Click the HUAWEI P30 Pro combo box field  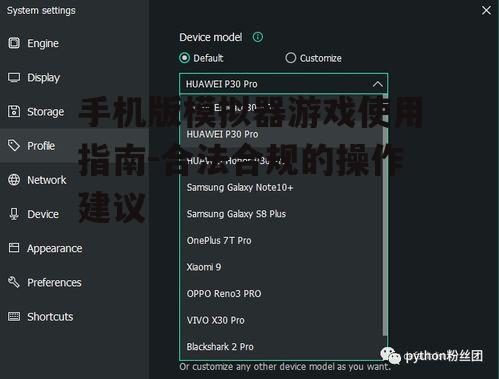pyautogui.click(x=283, y=84)
